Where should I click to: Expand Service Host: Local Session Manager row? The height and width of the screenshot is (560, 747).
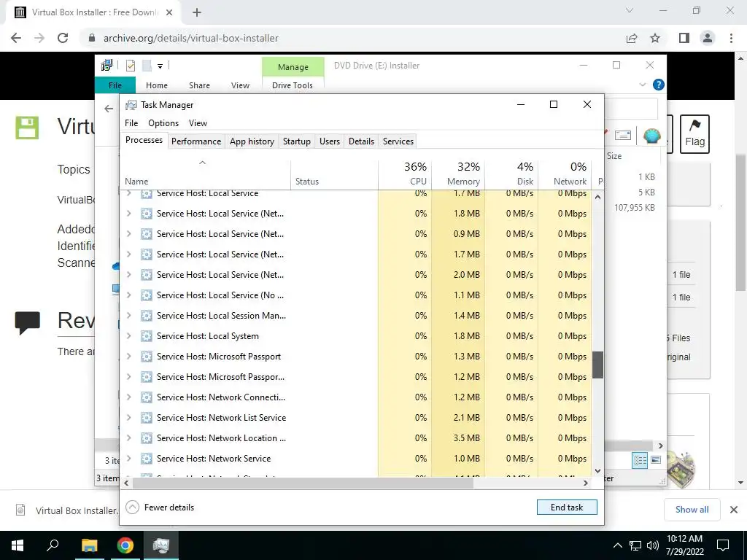[128, 315]
